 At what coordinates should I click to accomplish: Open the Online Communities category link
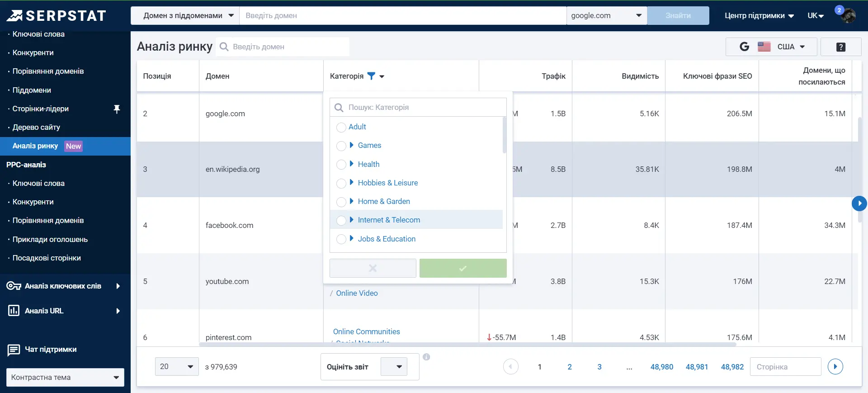[367, 331]
